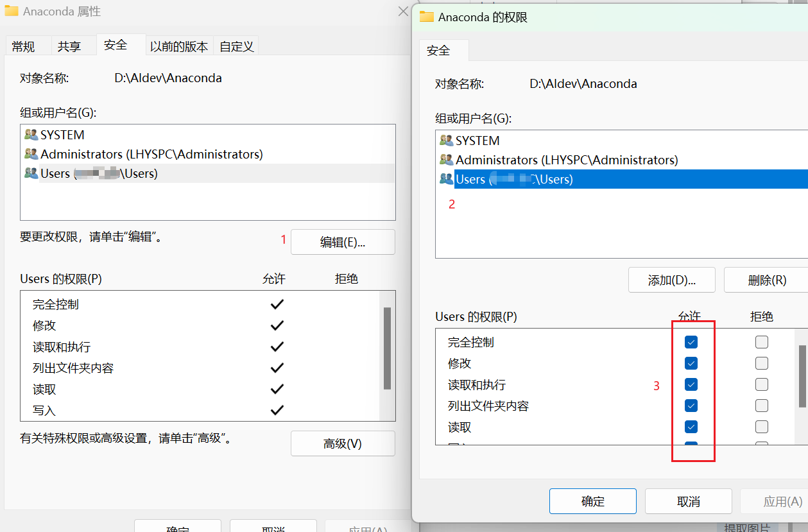The width and height of the screenshot is (808, 532).
Task: Check 拒绝 checkbox for 读取
Action: (x=762, y=427)
